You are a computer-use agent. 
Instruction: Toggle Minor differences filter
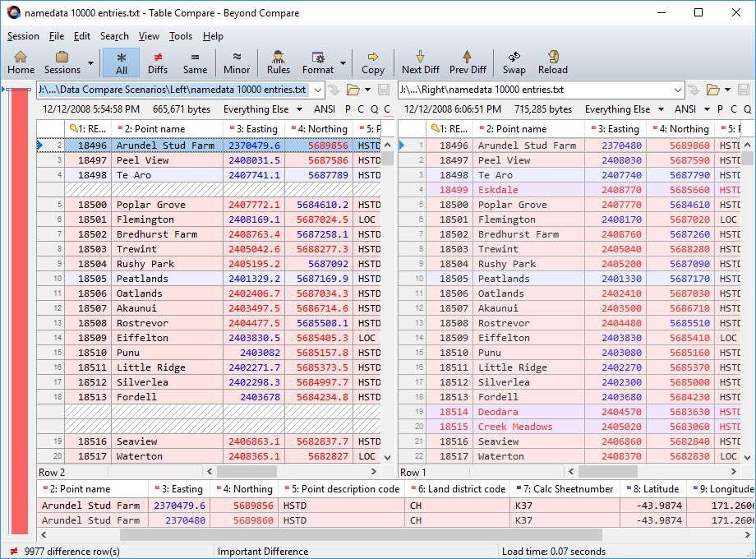point(237,62)
